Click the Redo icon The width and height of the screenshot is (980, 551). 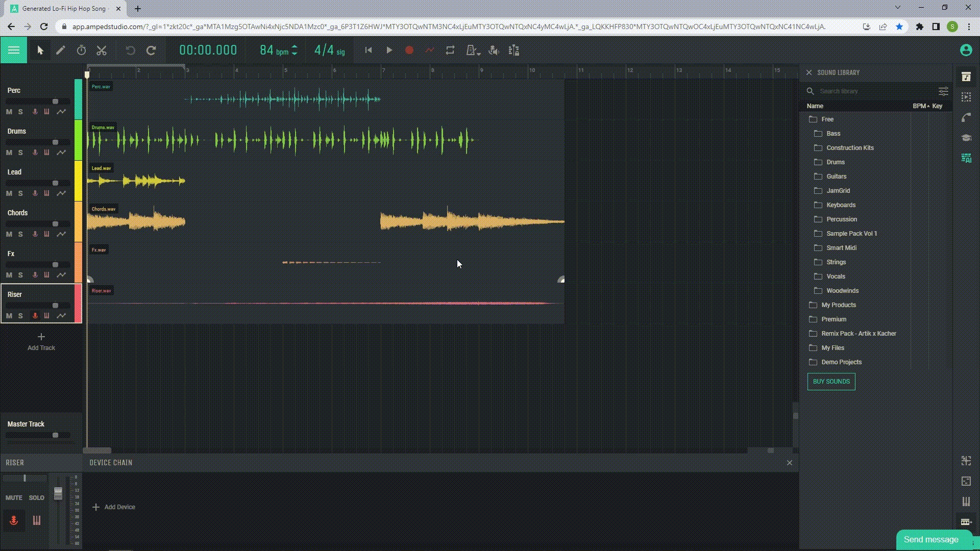tap(151, 51)
